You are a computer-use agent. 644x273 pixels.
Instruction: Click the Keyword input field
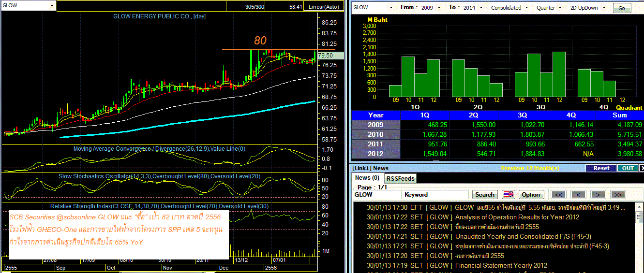[x=435, y=195]
